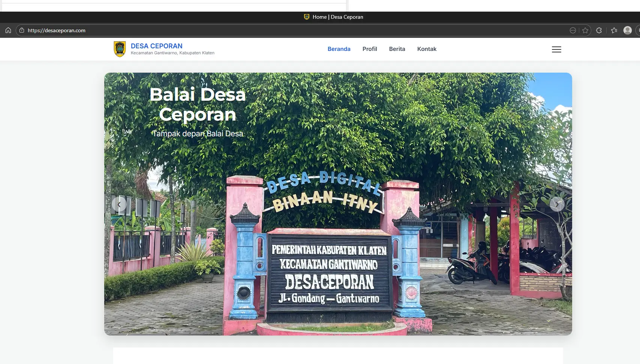Open the Favorites list icon
Image resolution: width=640 pixels, height=364 pixels.
[614, 30]
